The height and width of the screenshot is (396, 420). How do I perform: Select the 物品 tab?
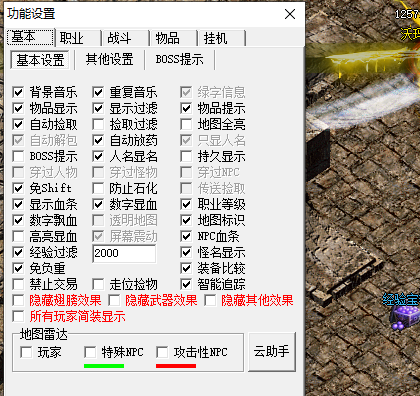click(174, 38)
